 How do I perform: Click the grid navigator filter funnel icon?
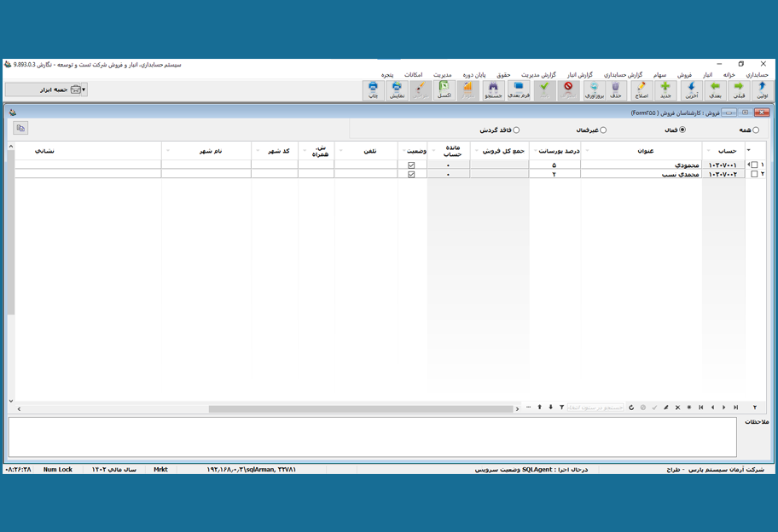tap(561, 408)
